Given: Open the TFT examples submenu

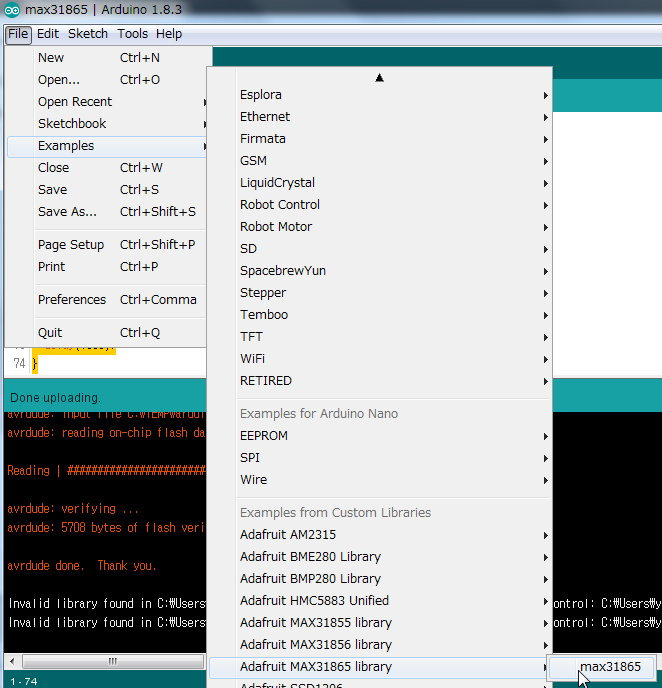Looking at the screenshot, I should (380, 337).
